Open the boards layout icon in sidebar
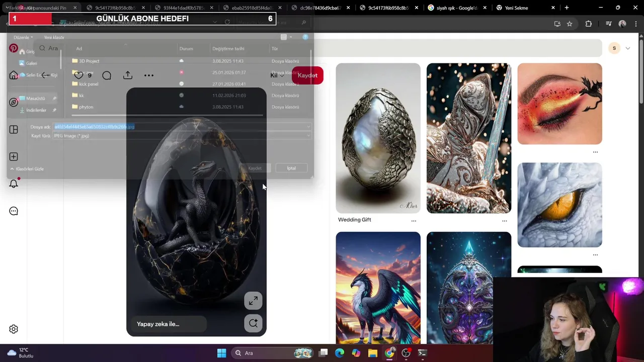The image size is (644, 362). [14, 130]
